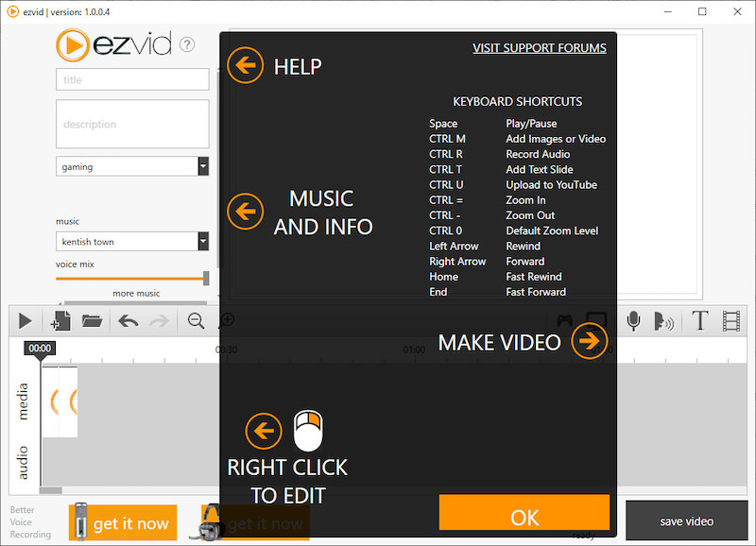Viewport: 756px width, 546px height.
Task: Click the open folder icon in toolbar
Action: (90, 321)
